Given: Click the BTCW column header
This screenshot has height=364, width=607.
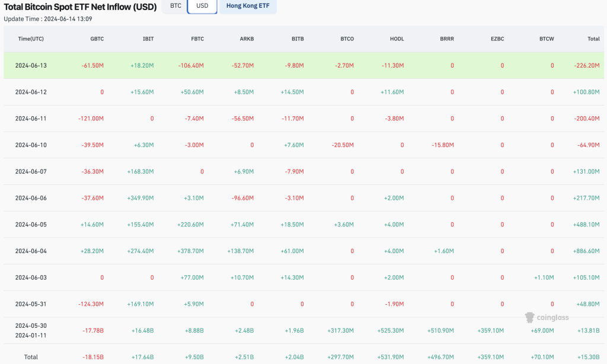Looking at the screenshot, I should point(547,39).
